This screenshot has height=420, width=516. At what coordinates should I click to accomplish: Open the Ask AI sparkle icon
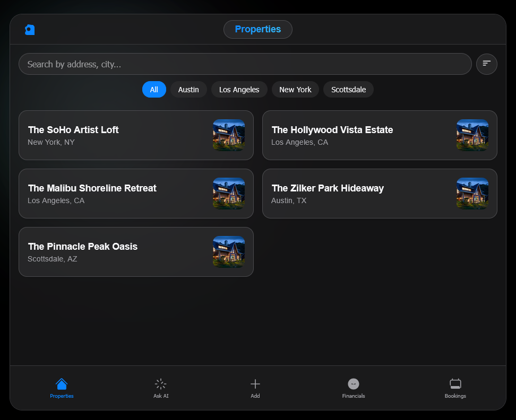(x=161, y=384)
